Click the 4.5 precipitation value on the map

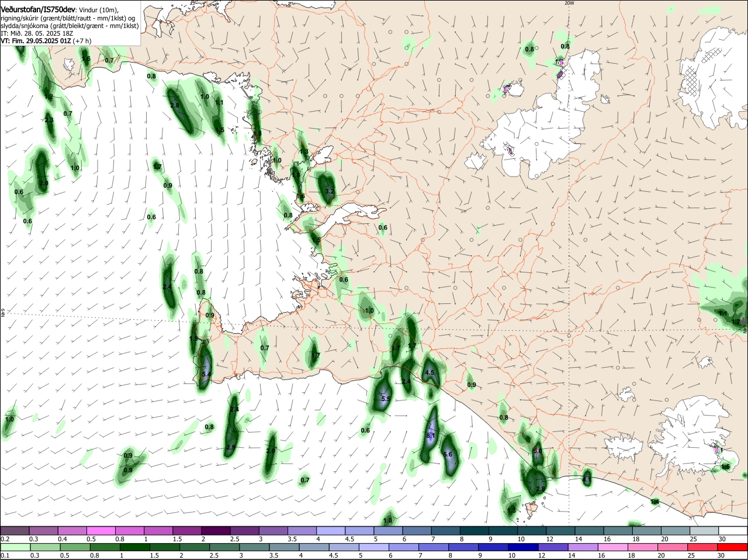tap(430, 372)
